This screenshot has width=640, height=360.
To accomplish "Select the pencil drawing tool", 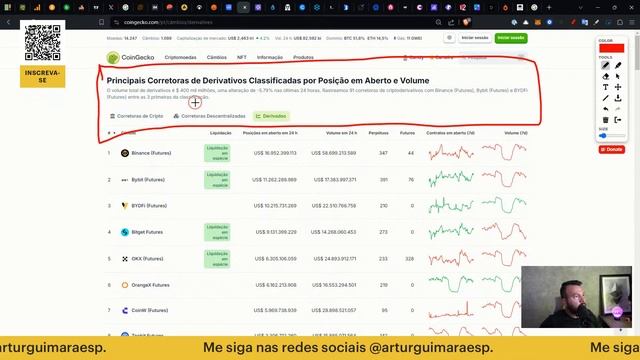I will tap(605, 65).
